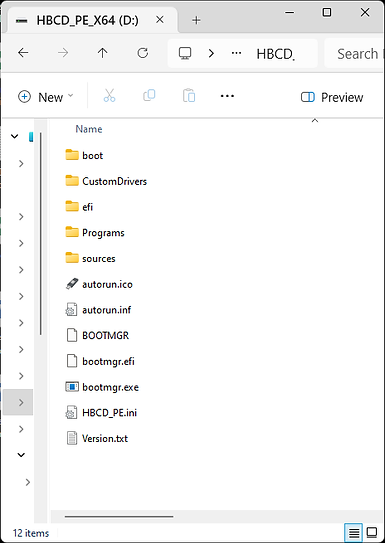This screenshot has width=385, height=543.
Task: Click the Programs folder icon
Action: [72, 232]
